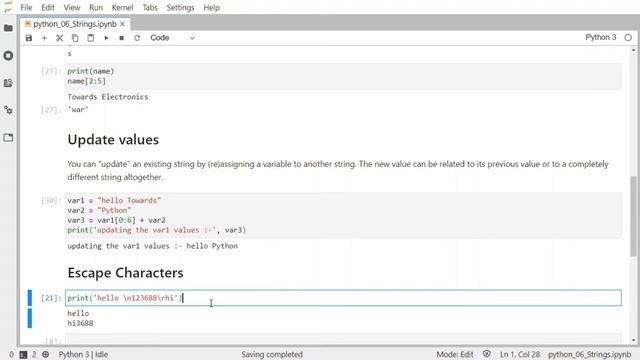640x360 pixels.
Task: Cut selected cell with scissors icon
Action: click(60, 38)
